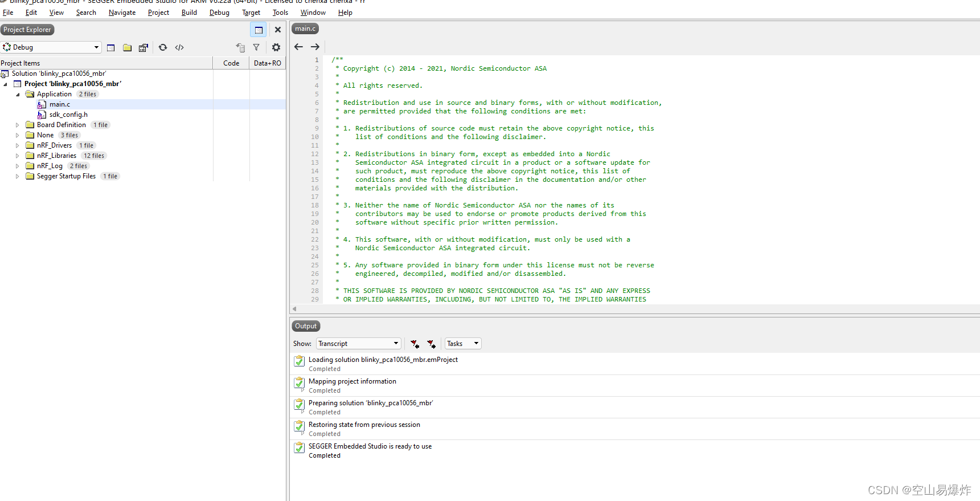This screenshot has width=980, height=501.
Task: Expand the nRF_Log folder arrow
Action: click(x=18, y=166)
